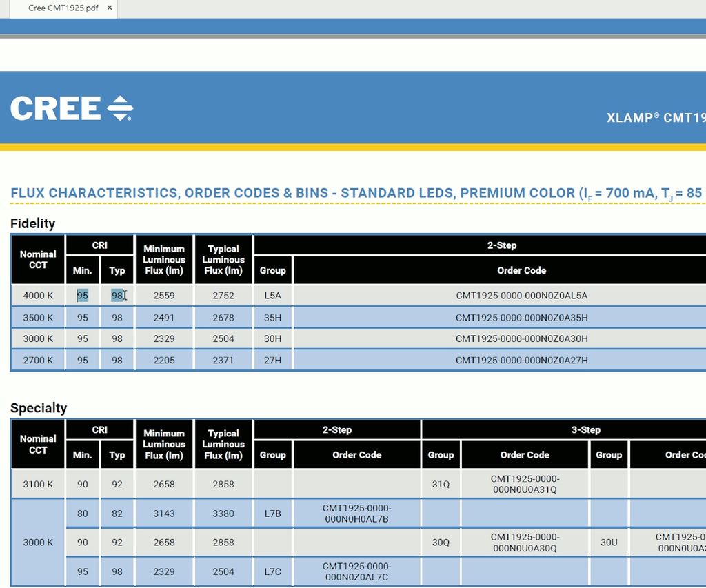Click the Fidelity table heading

[x=33, y=223]
